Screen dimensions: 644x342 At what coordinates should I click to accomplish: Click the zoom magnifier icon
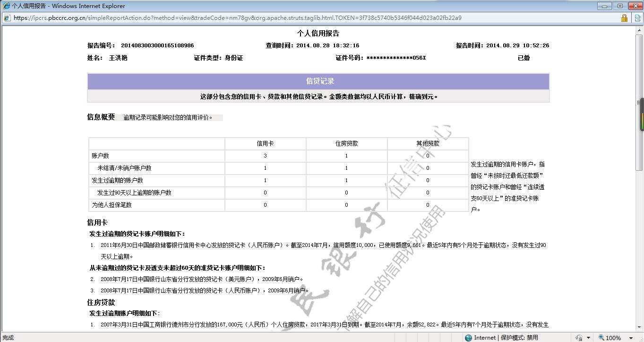point(601,338)
